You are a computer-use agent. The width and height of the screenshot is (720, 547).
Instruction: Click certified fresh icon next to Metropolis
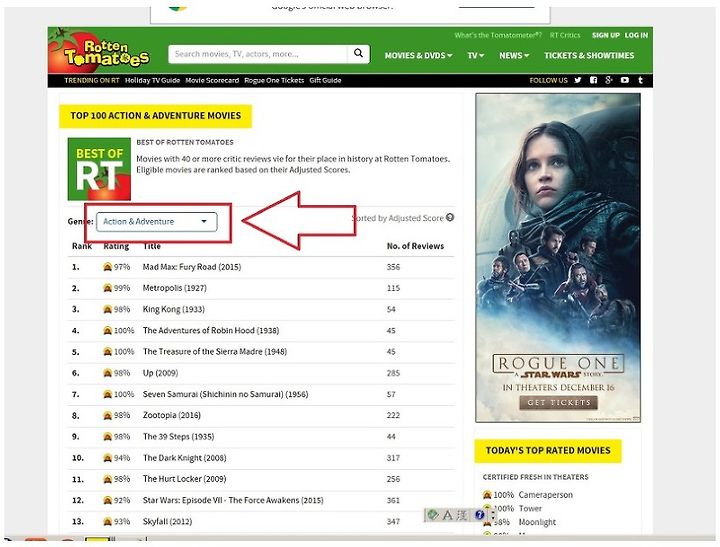(x=107, y=288)
